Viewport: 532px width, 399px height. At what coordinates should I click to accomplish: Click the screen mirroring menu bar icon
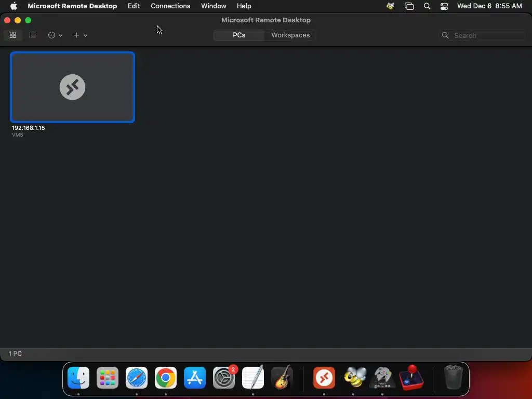[x=409, y=6]
